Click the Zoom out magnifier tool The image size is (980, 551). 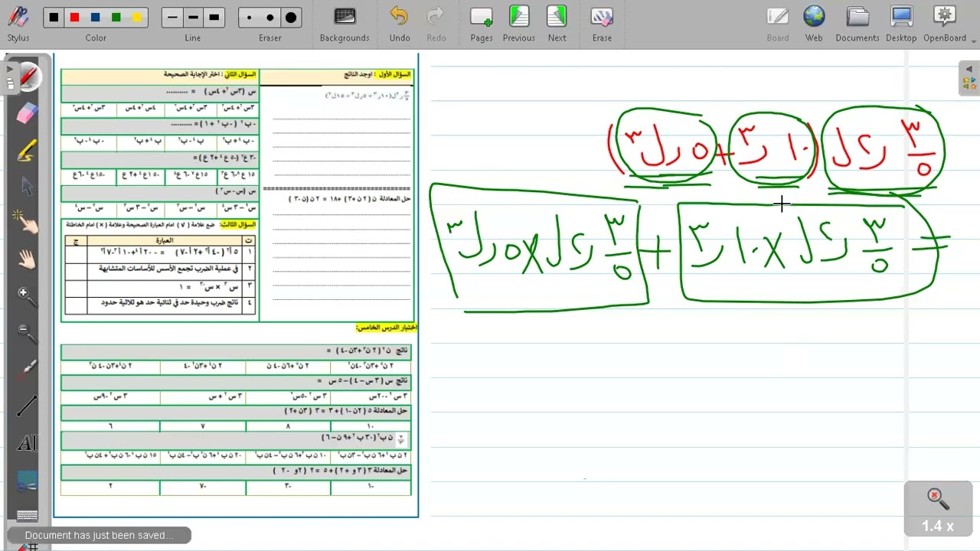[27, 333]
